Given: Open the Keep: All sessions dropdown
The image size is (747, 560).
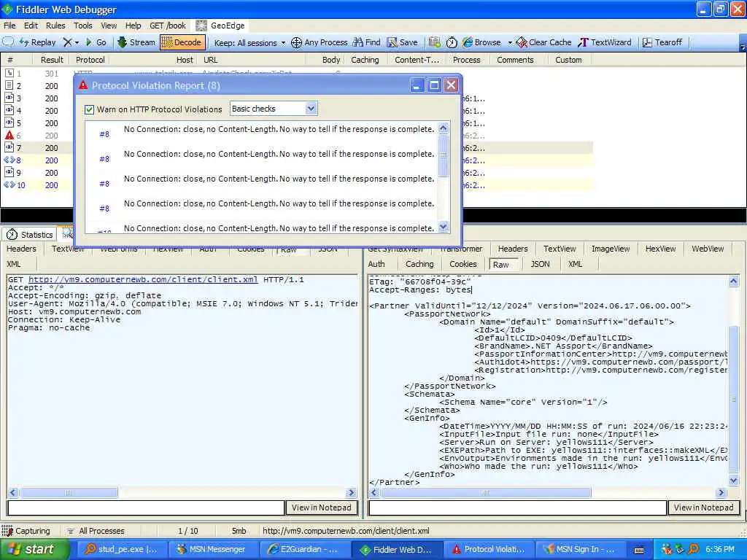Looking at the screenshot, I should pos(249,42).
